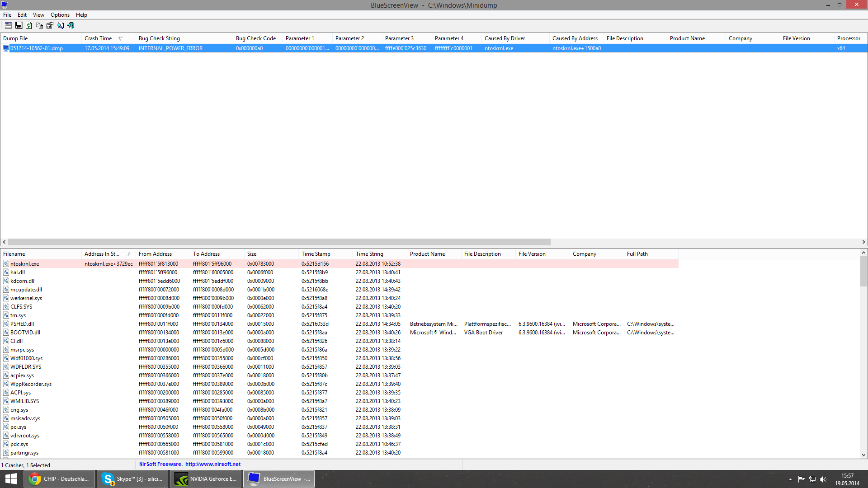Sort by Address In Stack column header
The width and height of the screenshot is (868, 488).
(x=102, y=254)
